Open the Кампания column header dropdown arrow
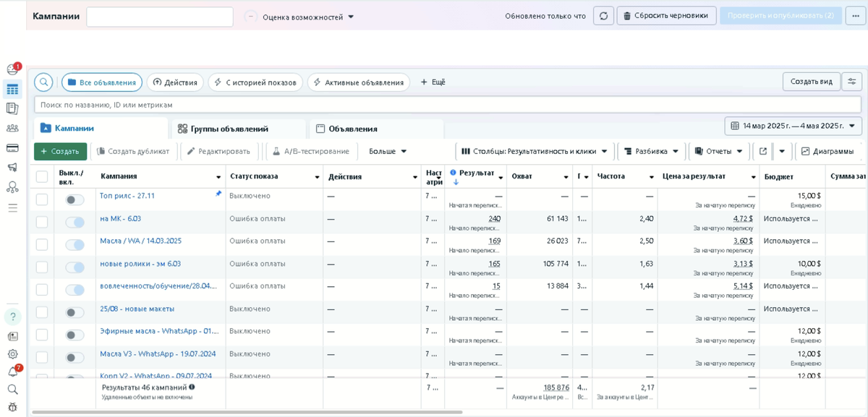This screenshot has width=868, height=417. (x=218, y=177)
